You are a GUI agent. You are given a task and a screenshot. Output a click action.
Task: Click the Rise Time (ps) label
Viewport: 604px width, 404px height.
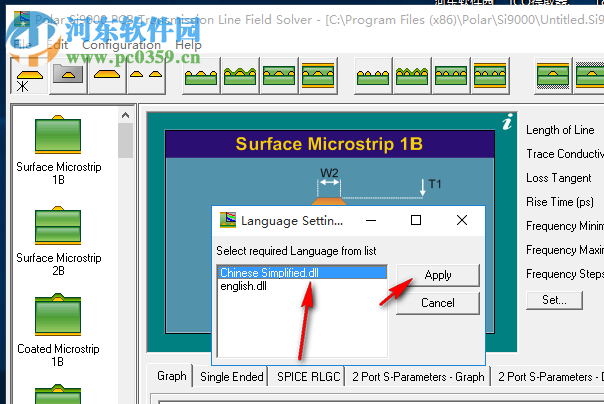(560, 202)
